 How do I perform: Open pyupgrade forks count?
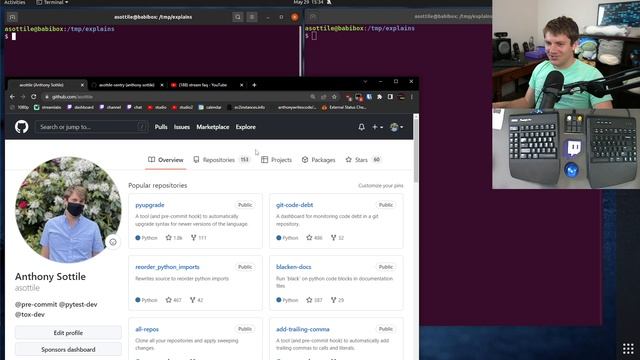[198, 238]
